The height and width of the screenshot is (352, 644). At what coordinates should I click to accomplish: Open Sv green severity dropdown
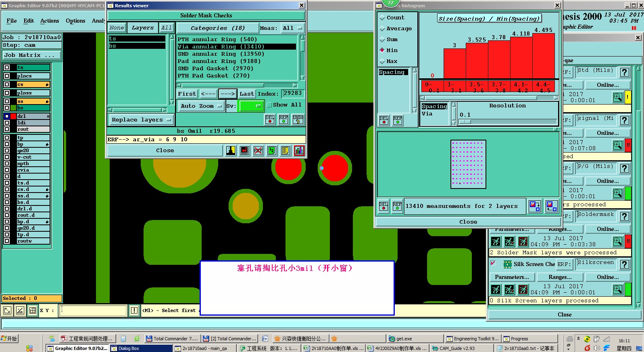pos(251,106)
